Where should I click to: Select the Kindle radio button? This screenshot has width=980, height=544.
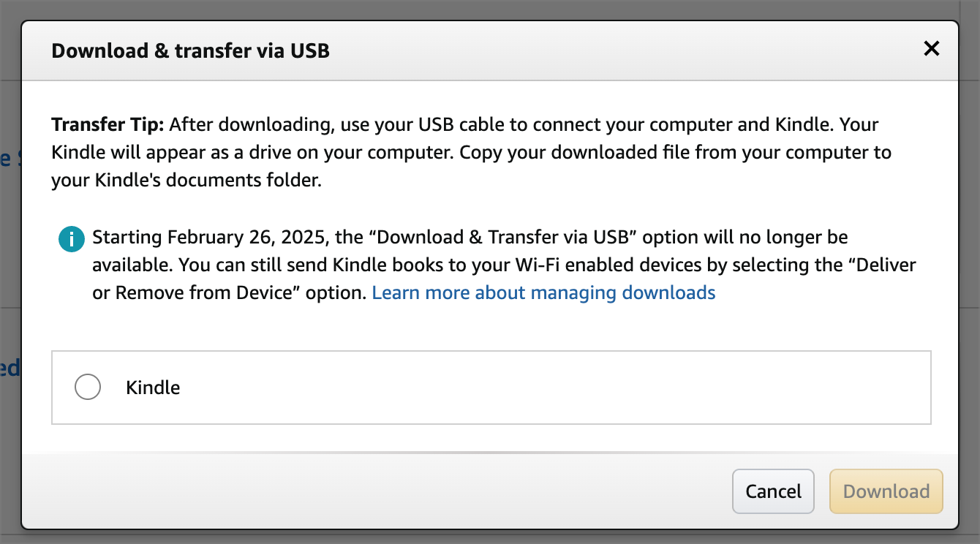(x=88, y=387)
